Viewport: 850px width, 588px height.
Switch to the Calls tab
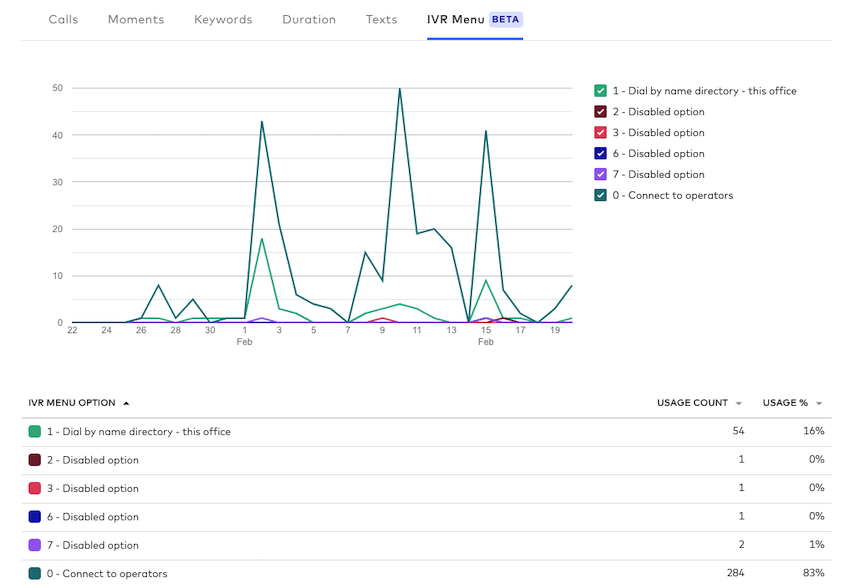[63, 19]
